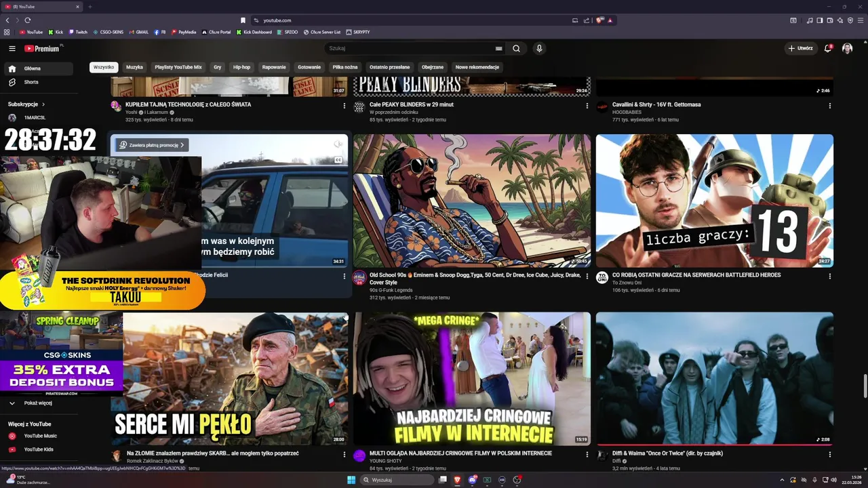Toggle the browser sidebar panel icon
The width and height of the screenshot is (868, 488).
coord(820,20)
